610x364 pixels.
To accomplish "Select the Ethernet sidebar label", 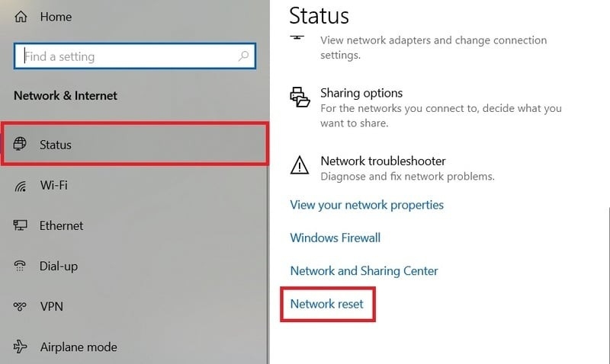I will tap(62, 225).
